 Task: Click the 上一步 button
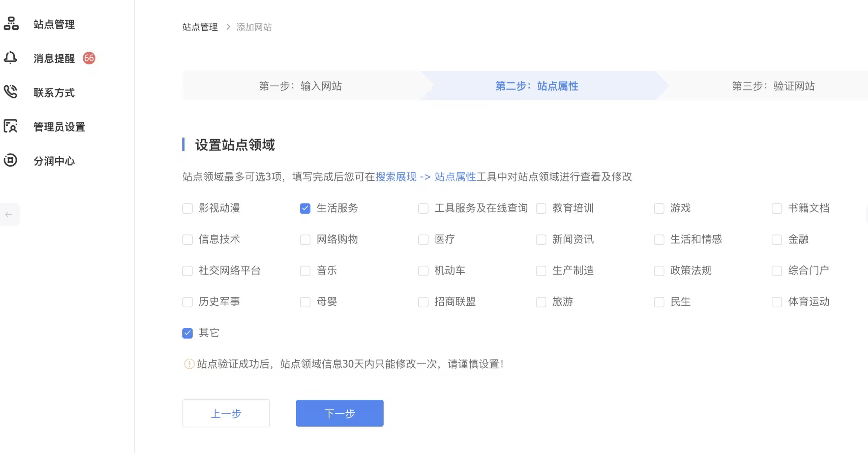226,413
